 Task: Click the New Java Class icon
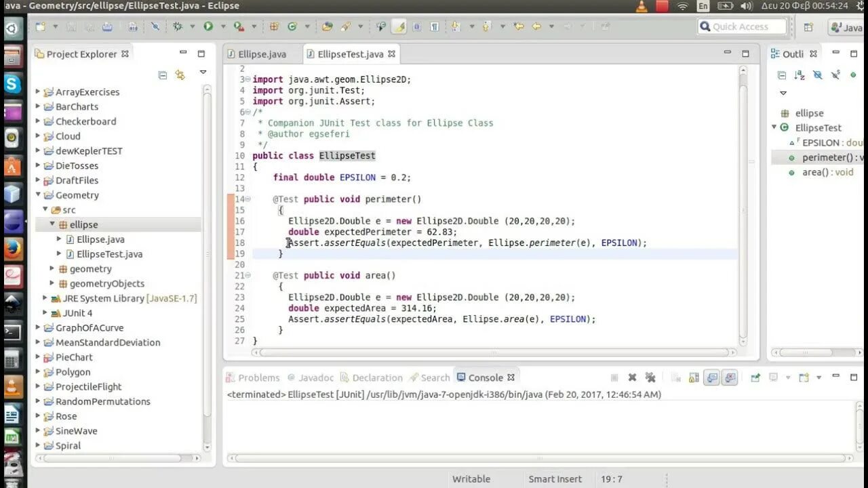click(x=292, y=26)
